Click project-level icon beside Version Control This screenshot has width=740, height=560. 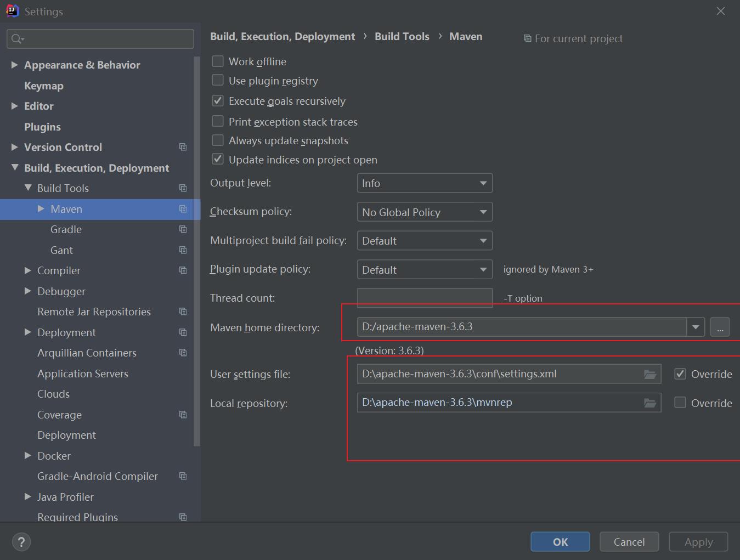[183, 147]
